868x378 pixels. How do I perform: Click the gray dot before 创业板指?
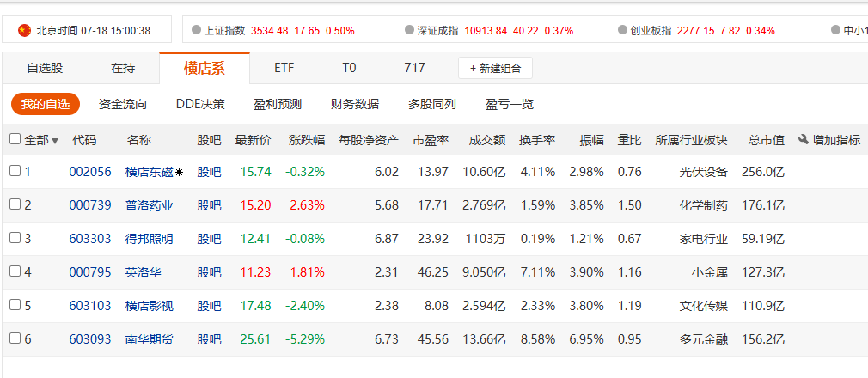pyautogui.click(x=622, y=30)
